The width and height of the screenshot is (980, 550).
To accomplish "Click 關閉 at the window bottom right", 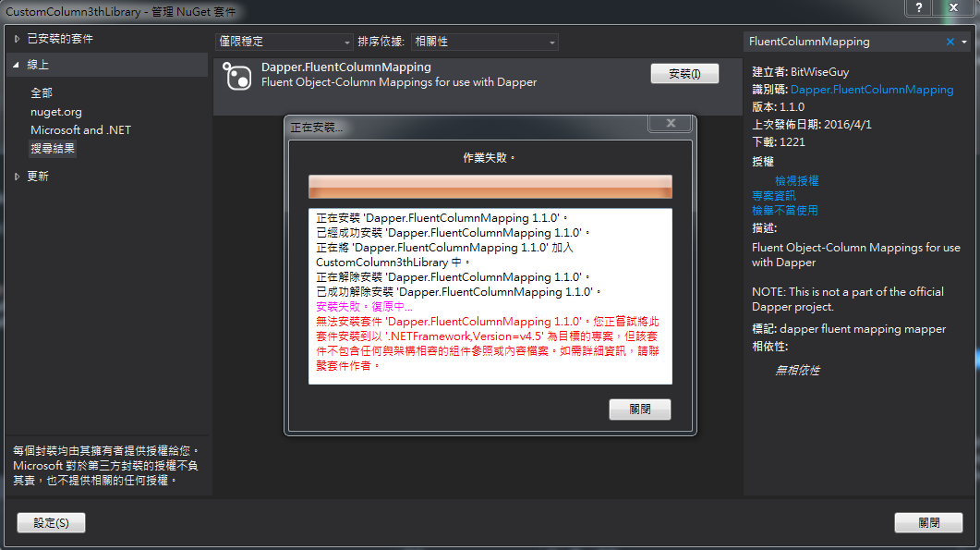I will [929, 523].
